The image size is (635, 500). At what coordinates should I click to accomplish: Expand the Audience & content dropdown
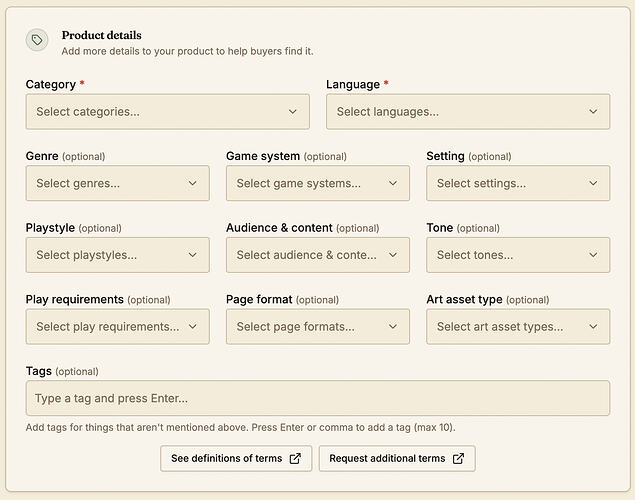pos(318,255)
